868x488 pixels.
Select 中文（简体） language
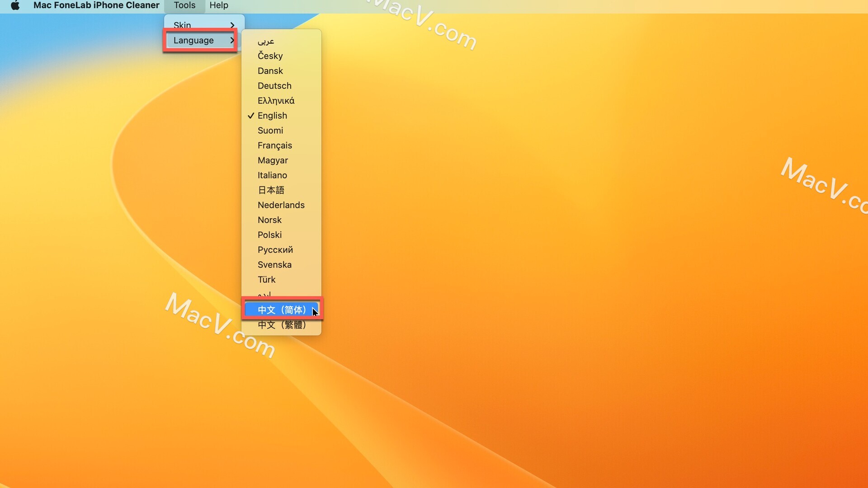tap(281, 310)
